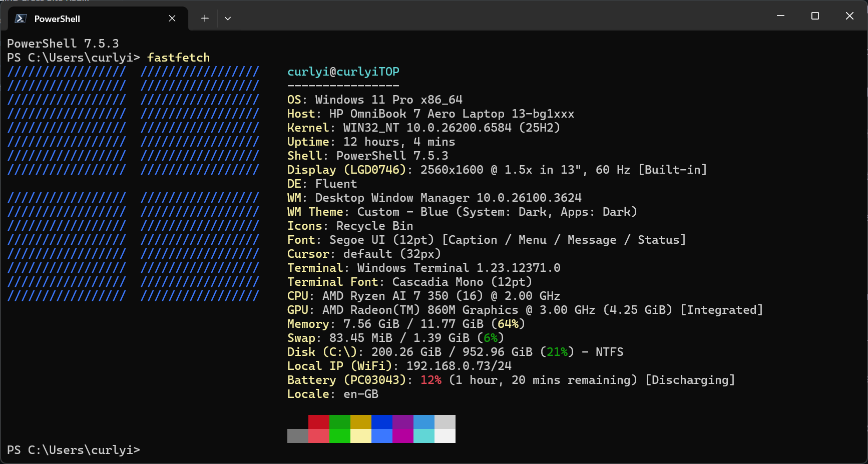Image resolution: width=868 pixels, height=464 pixels.
Task: Click the dark green color block
Action: [x=339, y=422]
